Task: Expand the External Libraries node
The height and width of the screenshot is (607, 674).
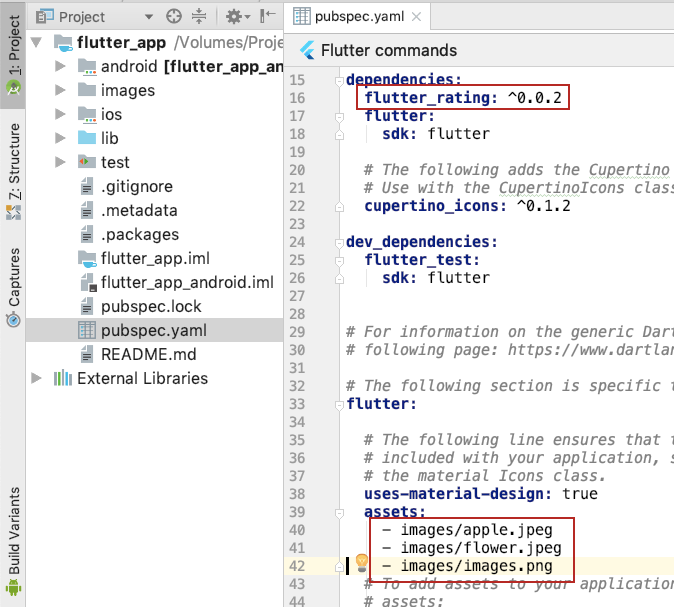Action: tap(37, 378)
